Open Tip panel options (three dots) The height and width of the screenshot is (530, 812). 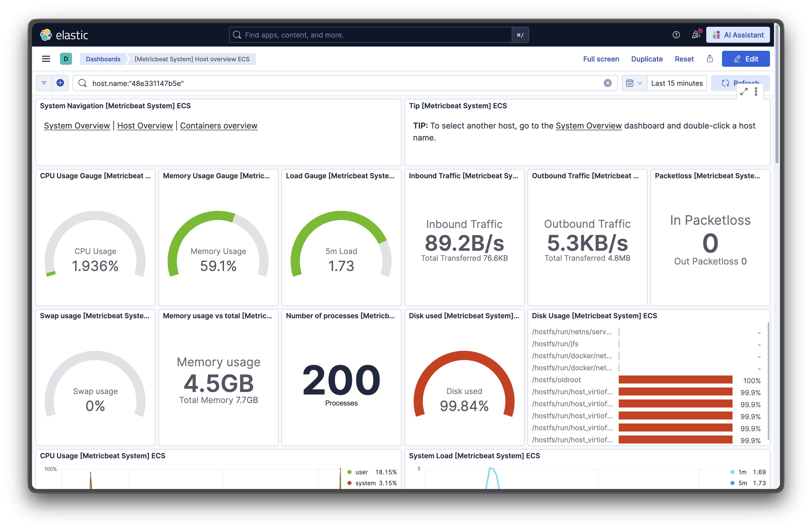point(756,91)
